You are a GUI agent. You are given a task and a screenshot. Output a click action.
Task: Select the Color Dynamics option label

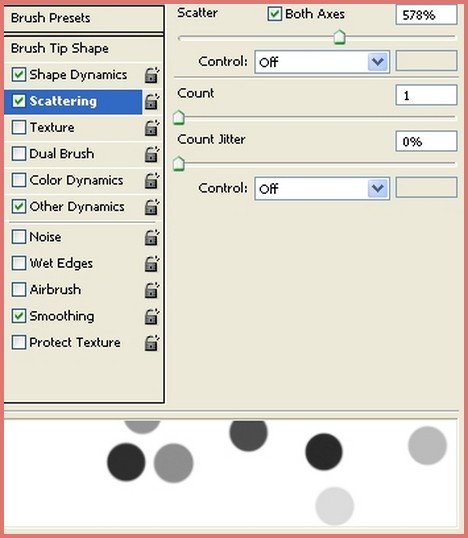[x=76, y=180]
